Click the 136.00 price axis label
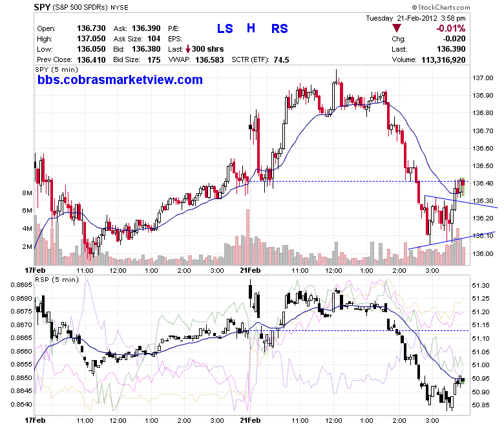 tap(483, 253)
